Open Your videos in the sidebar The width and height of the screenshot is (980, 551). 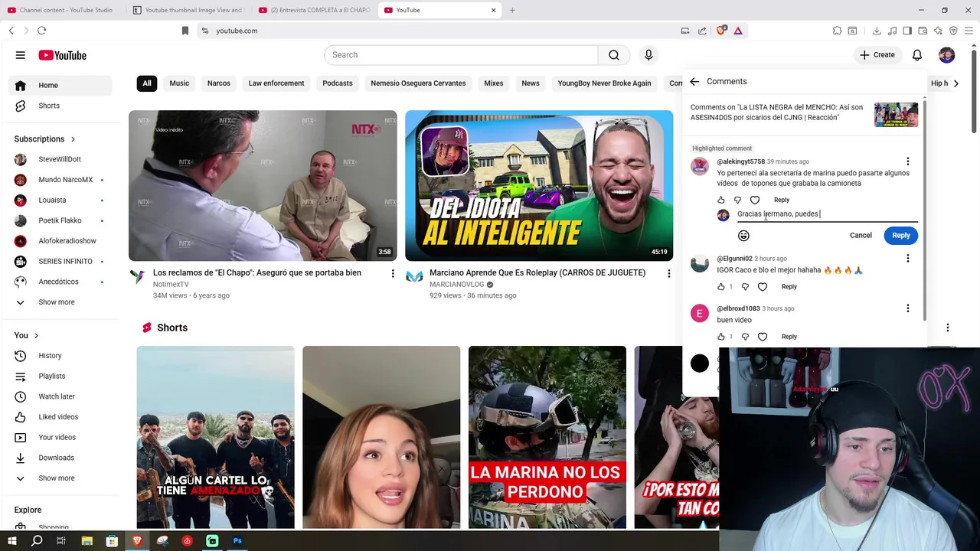point(60,438)
